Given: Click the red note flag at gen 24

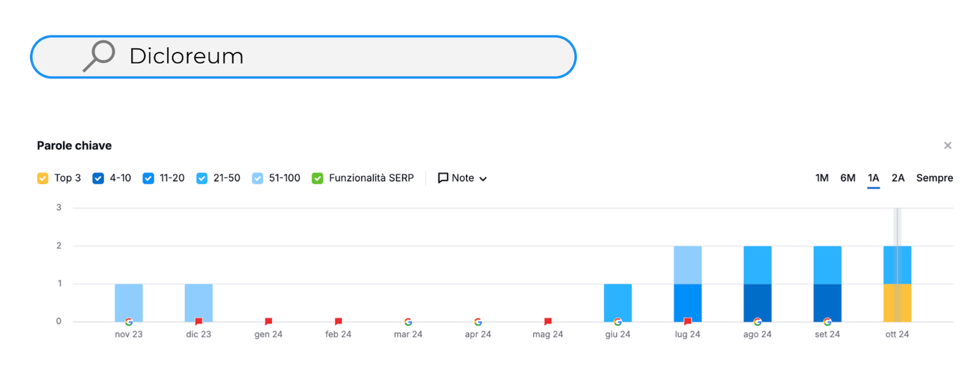Looking at the screenshot, I should (x=268, y=321).
